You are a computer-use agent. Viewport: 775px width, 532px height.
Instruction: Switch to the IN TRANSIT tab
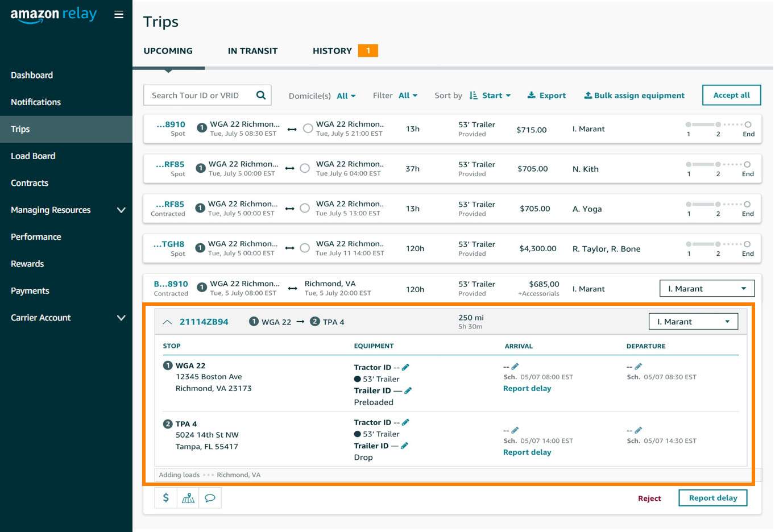252,51
